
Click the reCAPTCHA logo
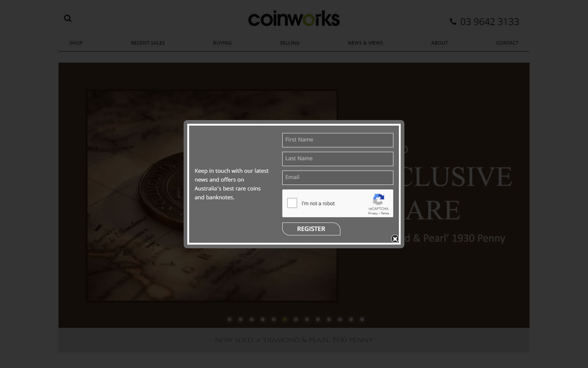pos(378,199)
